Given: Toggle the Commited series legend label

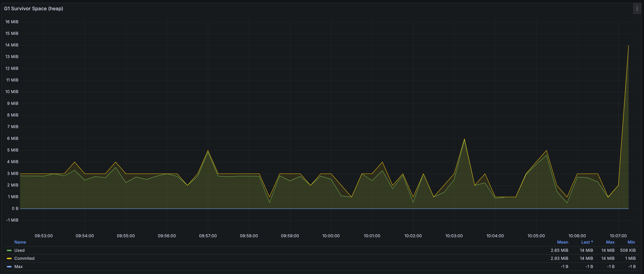Looking at the screenshot, I should pyautogui.click(x=24, y=258).
